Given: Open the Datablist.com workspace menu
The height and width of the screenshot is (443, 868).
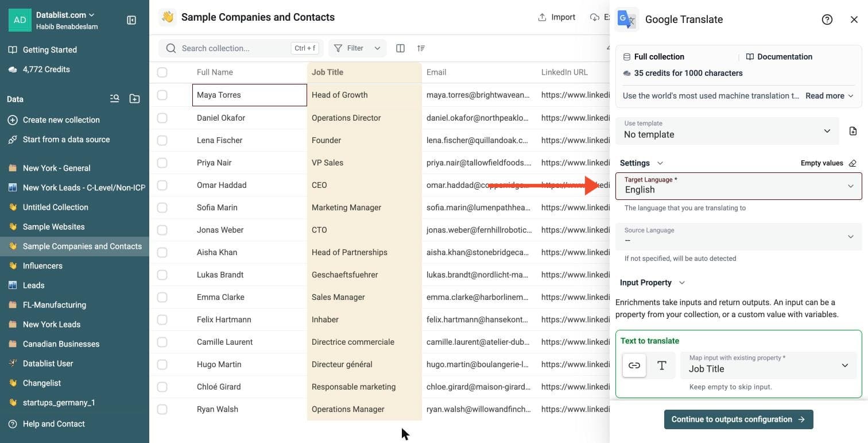Looking at the screenshot, I should click(65, 15).
